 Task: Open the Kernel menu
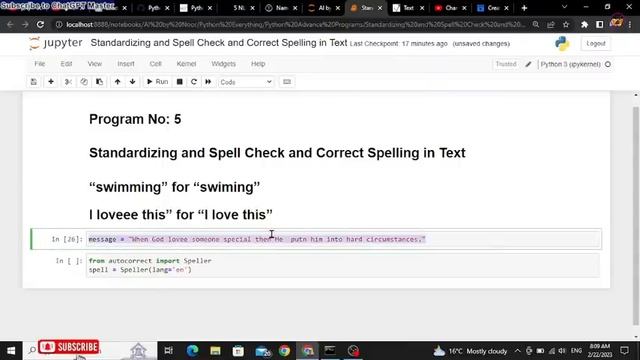(x=186, y=64)
